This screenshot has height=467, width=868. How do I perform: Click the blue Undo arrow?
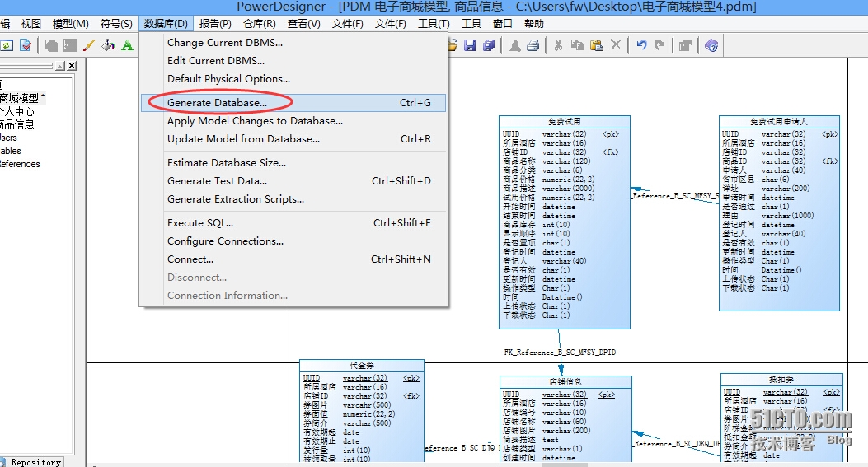[x=641, y=45]
